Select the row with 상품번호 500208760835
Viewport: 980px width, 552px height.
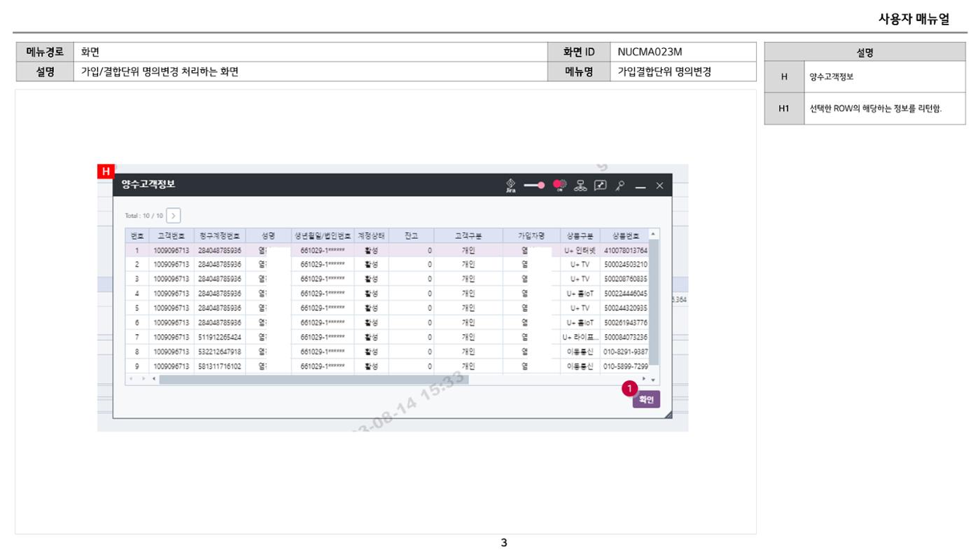[387, 279]
